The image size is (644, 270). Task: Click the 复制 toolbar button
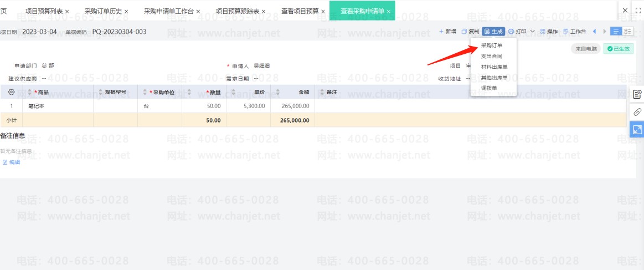[x=470, y=32]
